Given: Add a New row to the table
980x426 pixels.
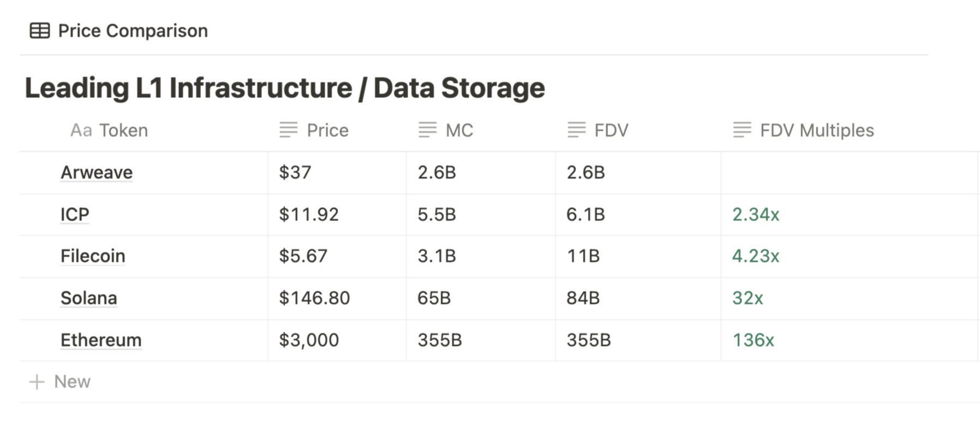Looking at the screenshot, I should click(59, 382).
